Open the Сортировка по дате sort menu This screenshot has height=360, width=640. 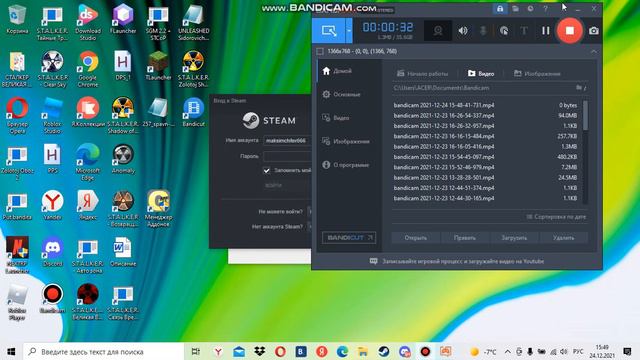click(x=556, y=217)
